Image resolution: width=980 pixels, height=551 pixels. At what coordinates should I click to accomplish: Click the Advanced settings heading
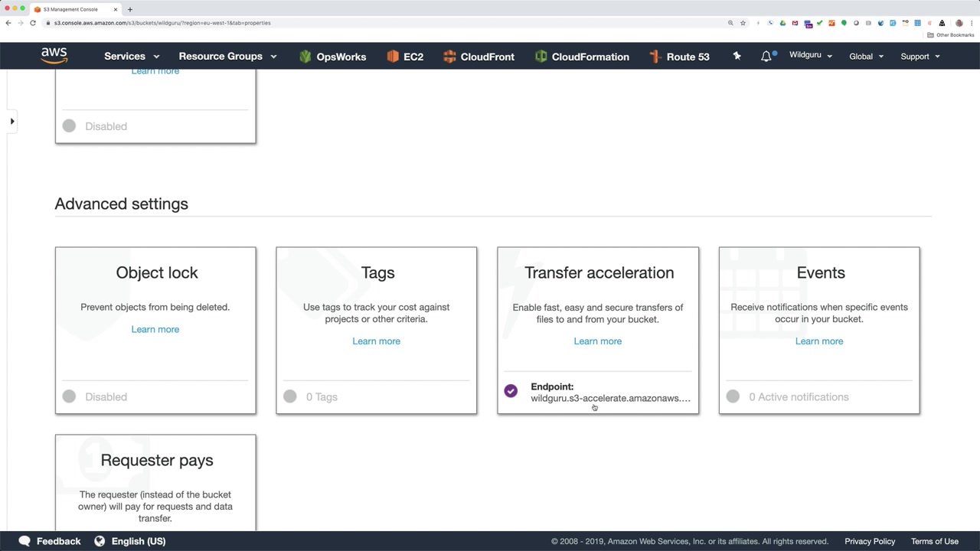pyautogui.click(x=122, y=204)
